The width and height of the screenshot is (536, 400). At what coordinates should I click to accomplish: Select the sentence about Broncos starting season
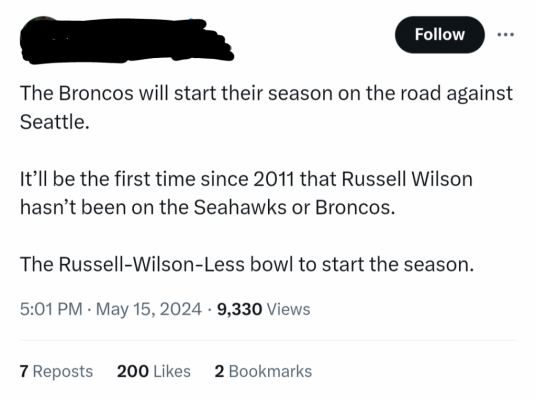tap(266, 107)
